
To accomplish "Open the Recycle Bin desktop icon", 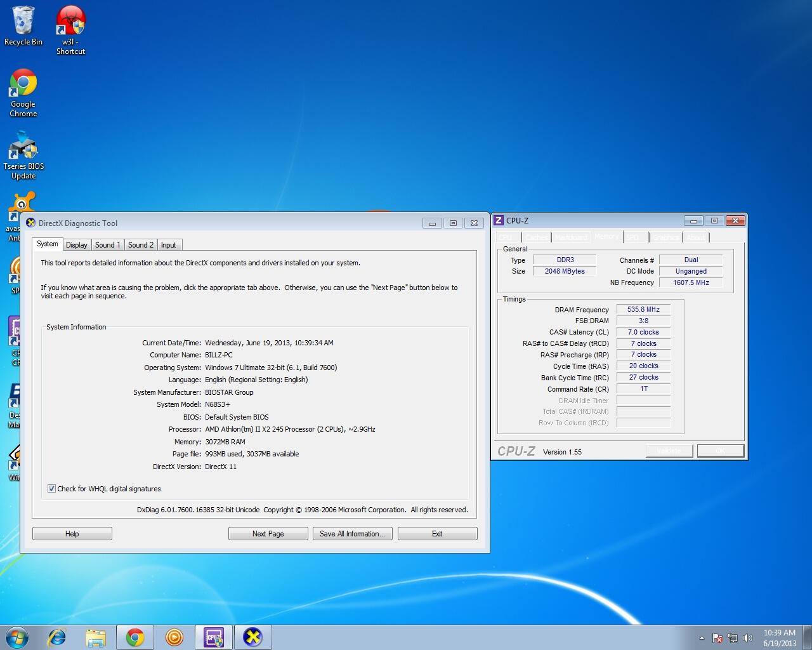I will pos(23,26).
